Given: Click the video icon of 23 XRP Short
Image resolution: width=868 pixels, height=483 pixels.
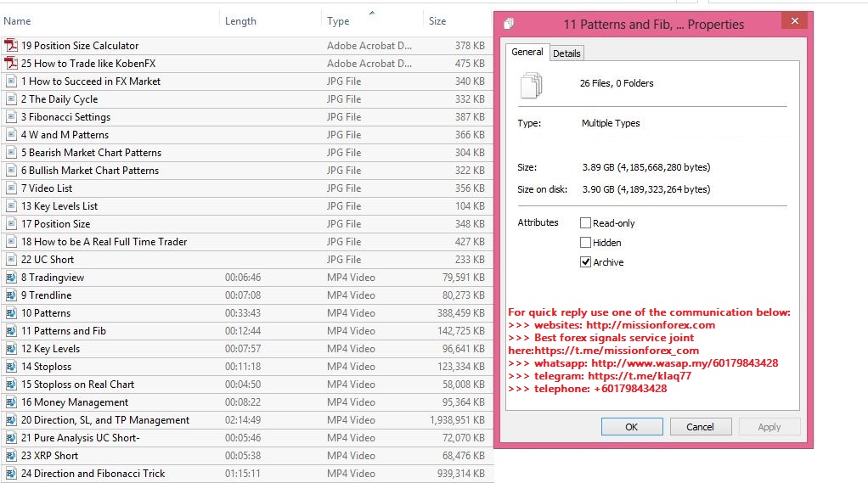Looking at the screenshot, I should [x=11, y=456].
